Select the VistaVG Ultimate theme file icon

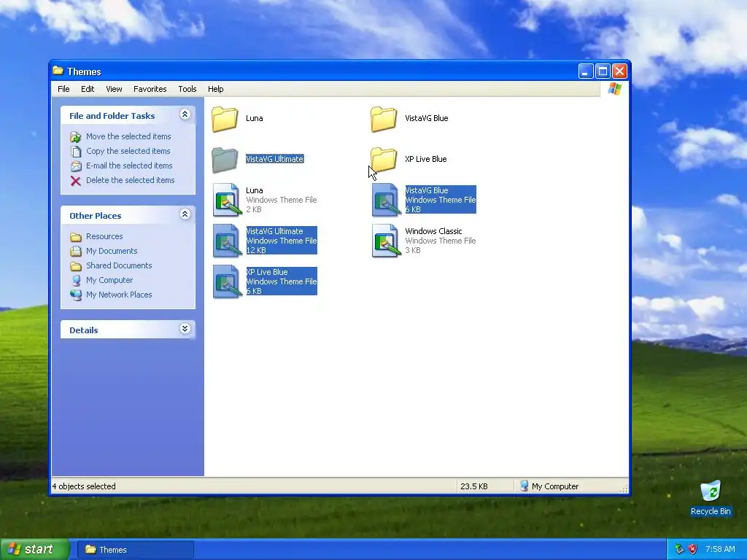[226, 241]
